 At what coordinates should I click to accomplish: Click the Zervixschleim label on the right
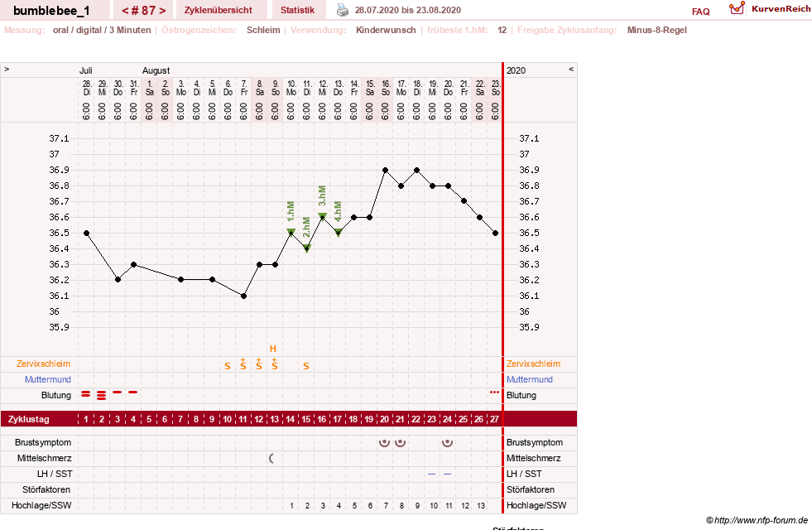(x=533, y=364)
